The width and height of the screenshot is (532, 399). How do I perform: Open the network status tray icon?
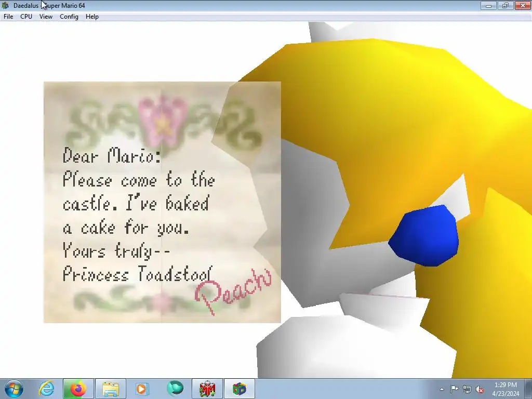pyautogui.click(x=467, y=389)
